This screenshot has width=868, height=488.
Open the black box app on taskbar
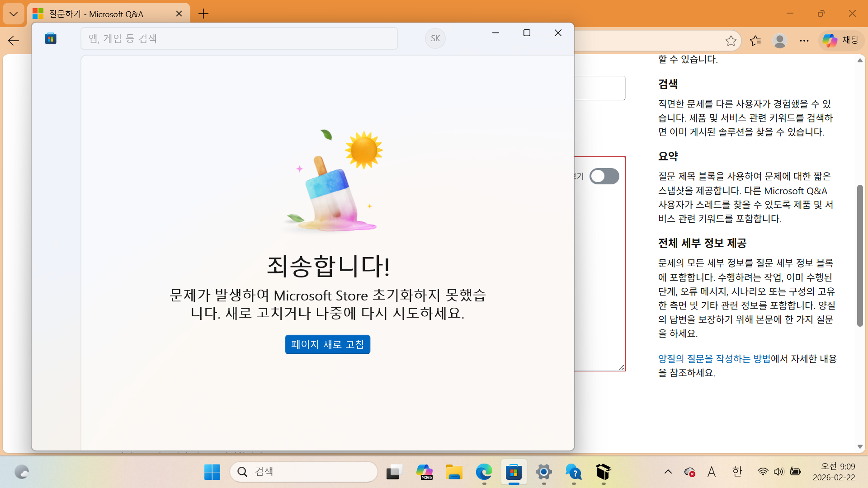pos(604,472)
